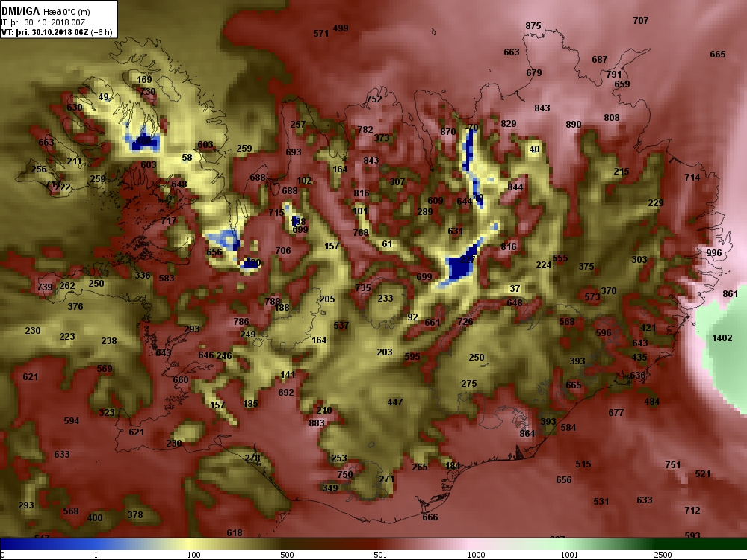Image resolution: width=747 pixels, height=560 pixels.
Task: Click the value '275' on the map
Action: click(469, 383)
